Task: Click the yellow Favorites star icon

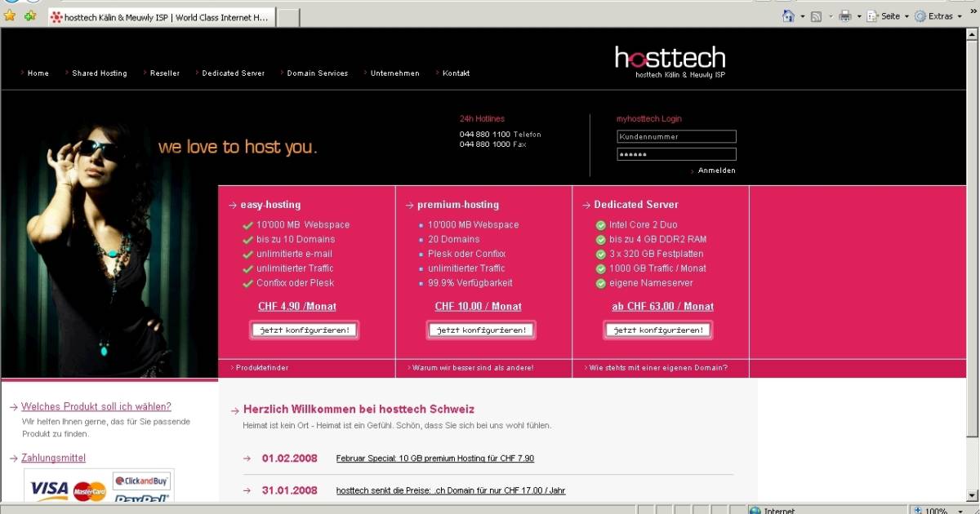Action: (10, 16)
